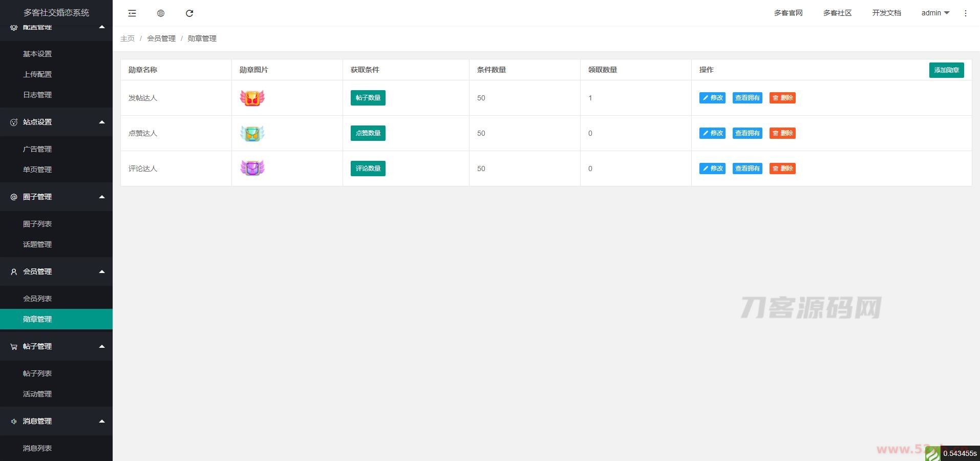The image size is (980, 461).
Task: Open the admin user dropdown
Action: point(935,13)
